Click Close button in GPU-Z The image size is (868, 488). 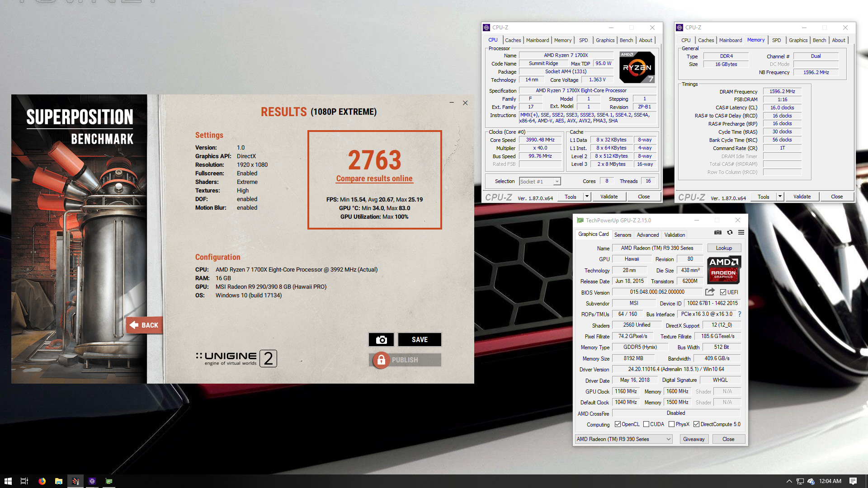(728, 439)
